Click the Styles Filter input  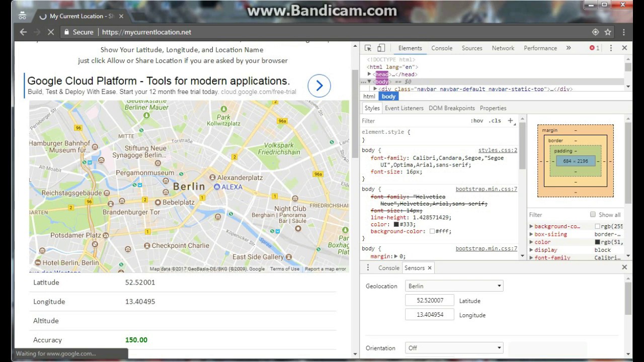coord(413,121)
